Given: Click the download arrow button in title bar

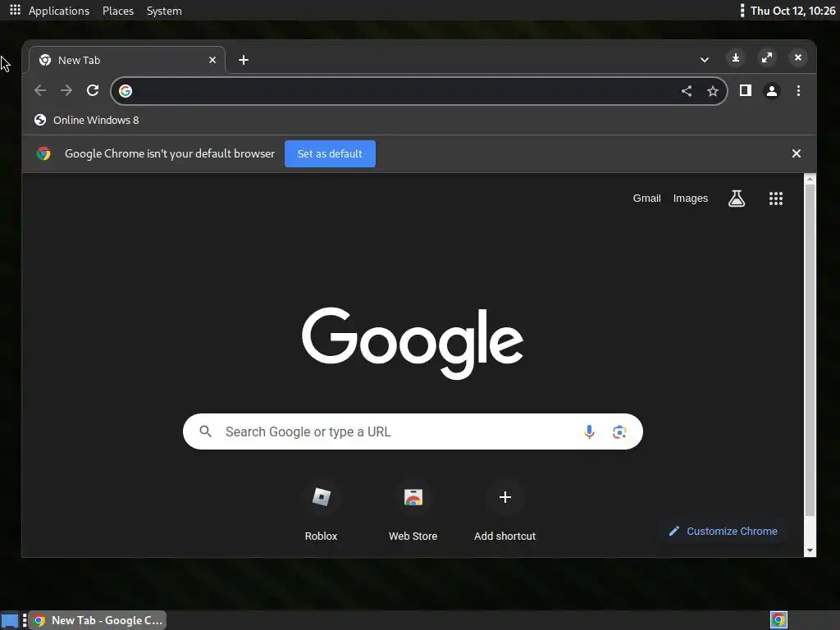Looking at the screenshot, I should tap(736, 57).
